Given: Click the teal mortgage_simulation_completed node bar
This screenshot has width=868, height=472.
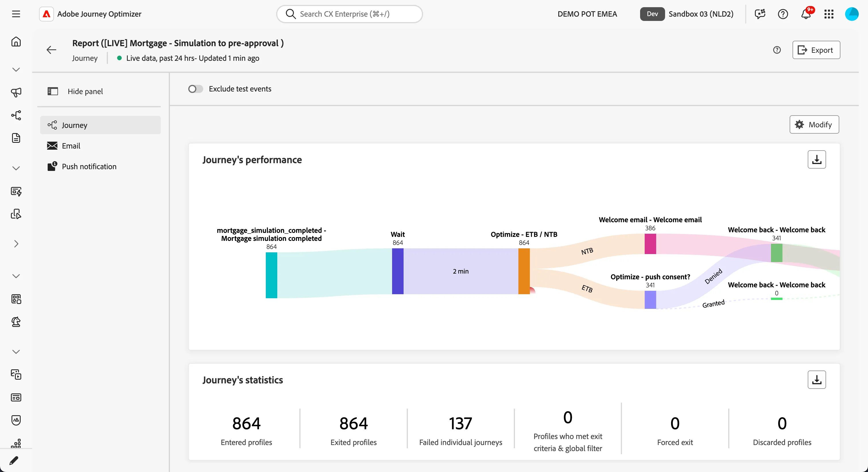Looking at the screenshot, I should click(x=271, y=275).
